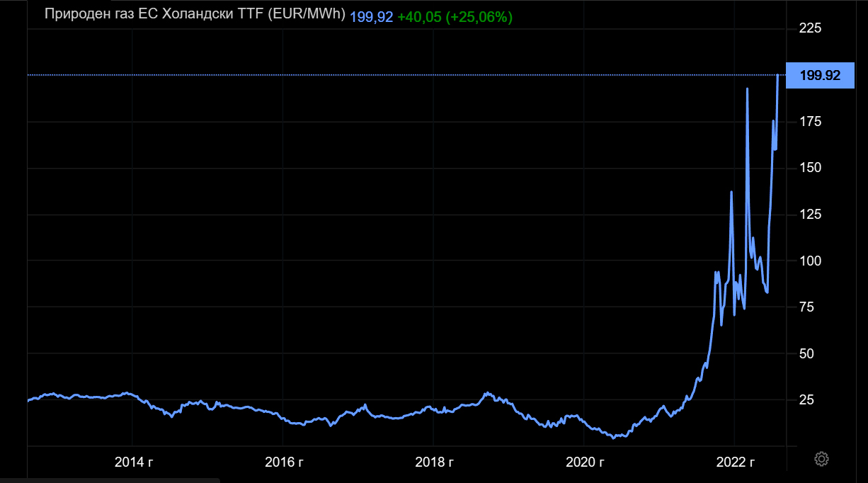Screen dimensions: 868x483
Task: Click the 100 price axis label
Action: 810,261
